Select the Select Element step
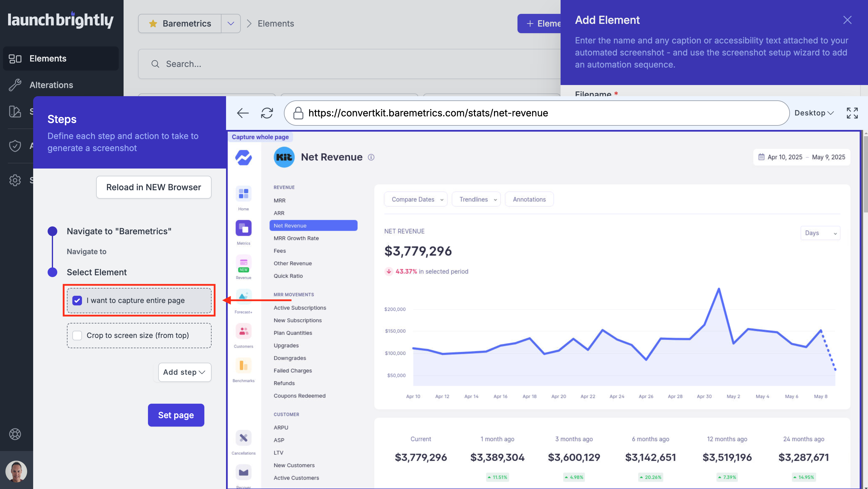 click(96, 272)
